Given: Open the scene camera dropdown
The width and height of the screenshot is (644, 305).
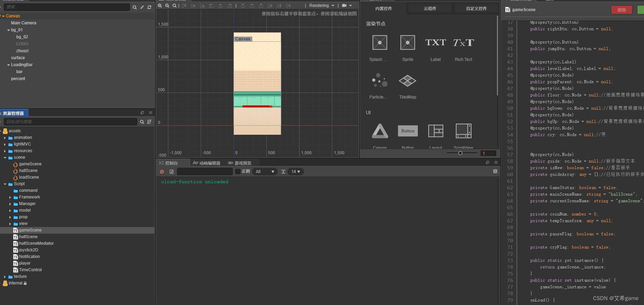Looking at the screenshot, I should click(x=347, y=6).
